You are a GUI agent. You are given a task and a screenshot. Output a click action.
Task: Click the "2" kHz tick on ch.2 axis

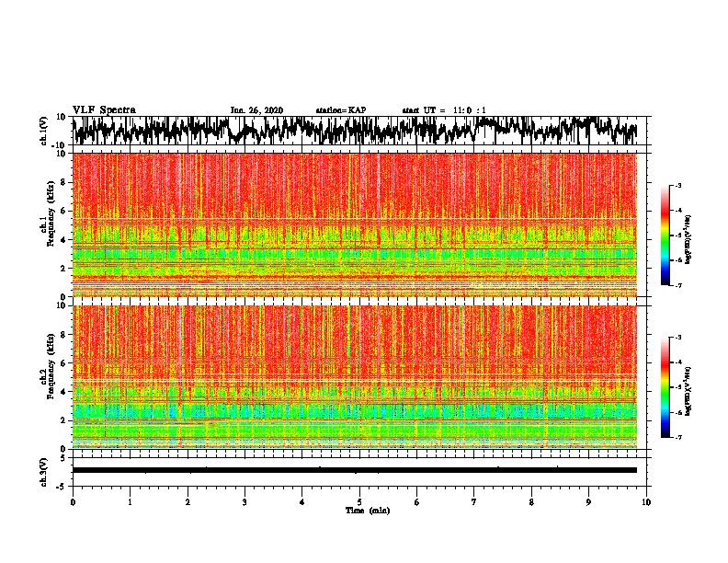click(63, 420)
